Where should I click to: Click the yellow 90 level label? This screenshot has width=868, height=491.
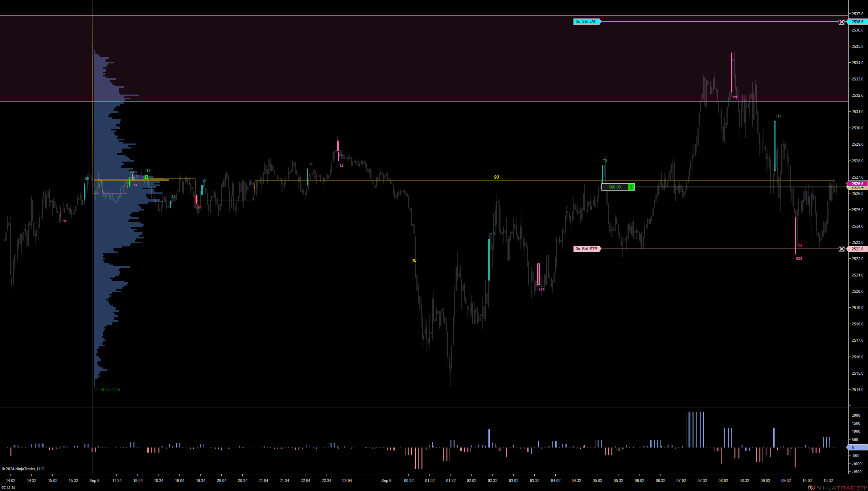[x=496, y=177]
